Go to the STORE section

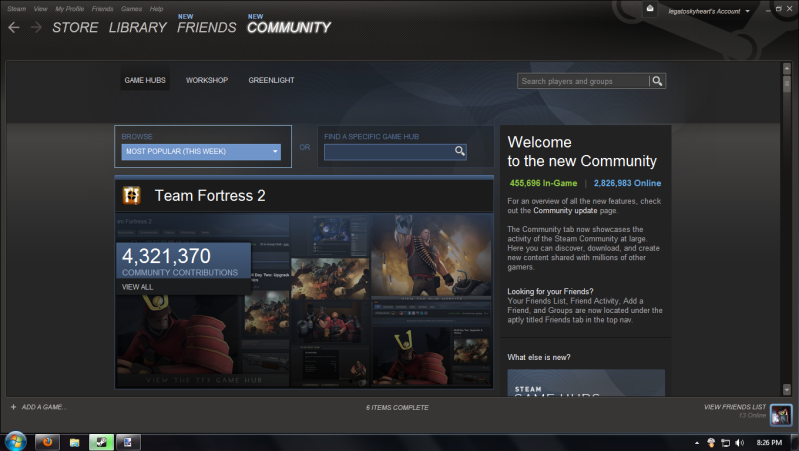75,28
